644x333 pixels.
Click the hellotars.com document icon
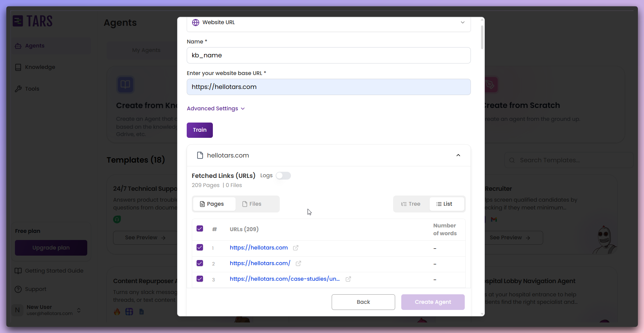pos(200,155)
